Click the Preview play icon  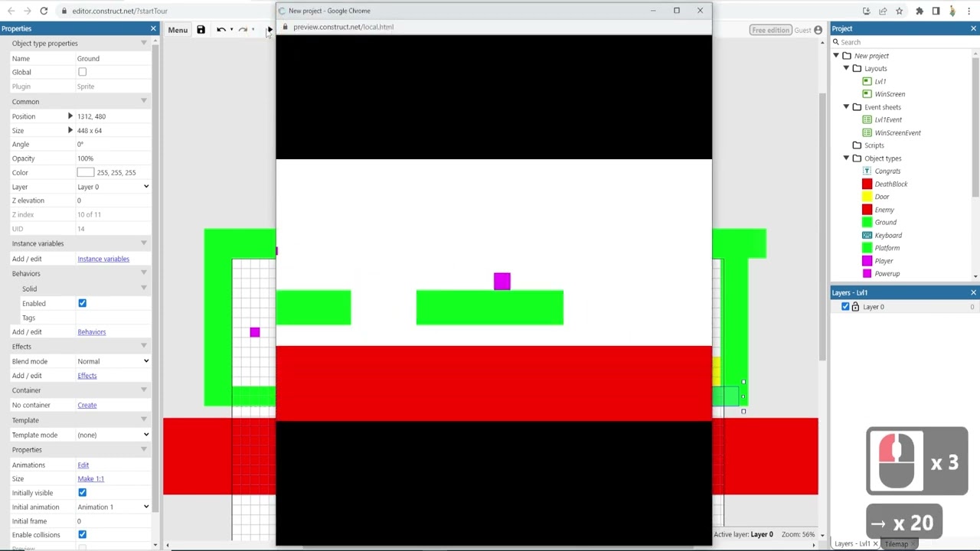(269, 30)
